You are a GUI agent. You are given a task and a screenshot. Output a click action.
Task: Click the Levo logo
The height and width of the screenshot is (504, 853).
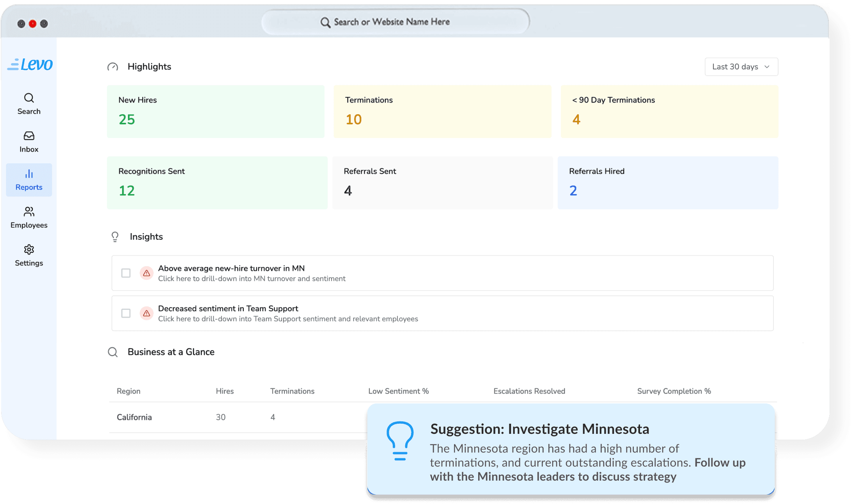pos(30,64)
